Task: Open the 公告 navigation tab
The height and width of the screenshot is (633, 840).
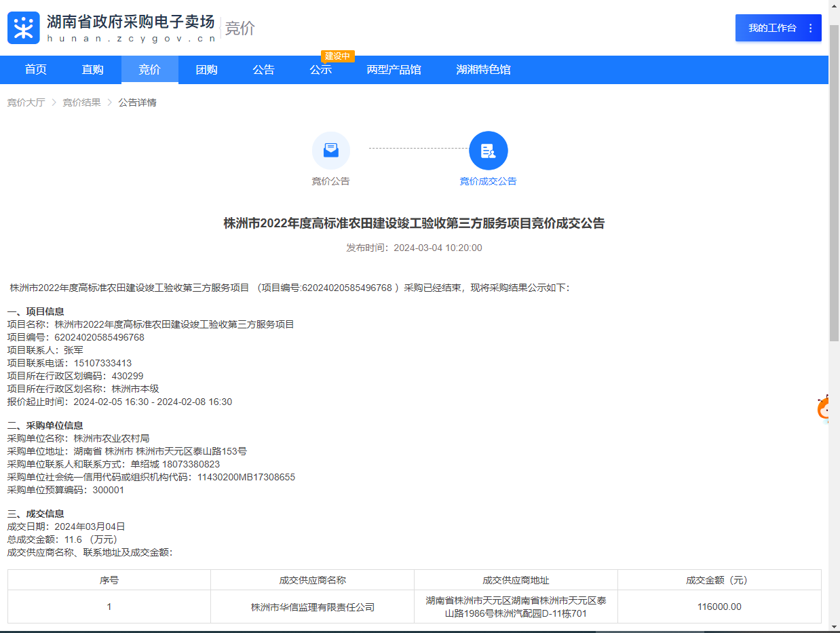Action: point(263,69)
